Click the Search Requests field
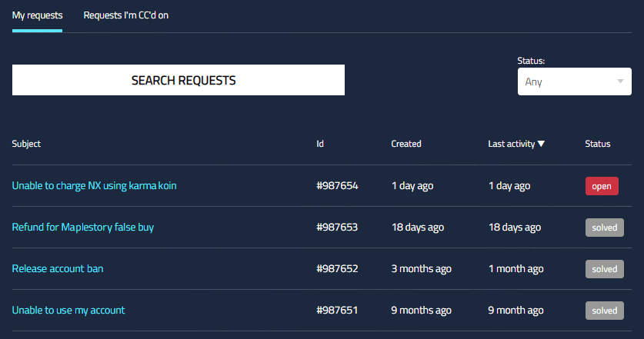644x339 pixels. tap(179, 80)
